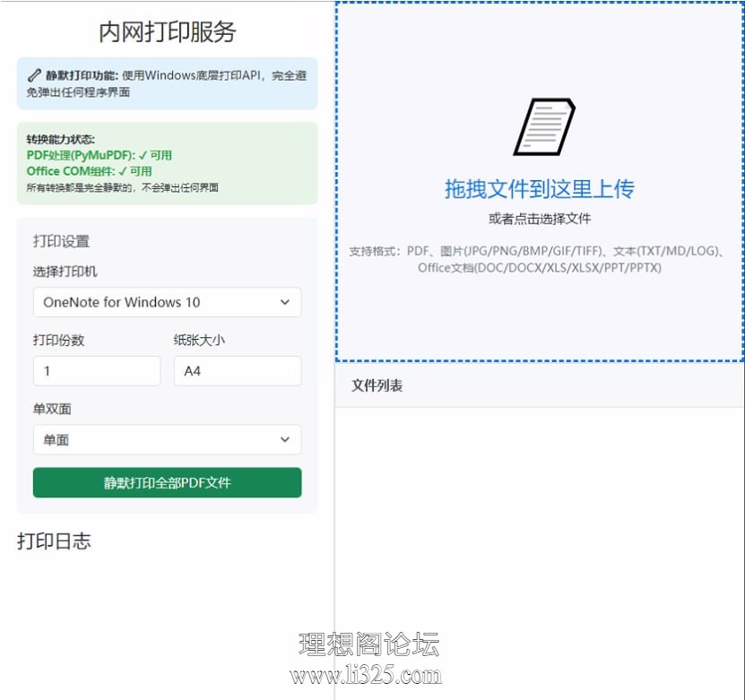Click 拖拽文件到这里上传 upload text
Viewport: 745px width, 700px height.
[540, 189]
